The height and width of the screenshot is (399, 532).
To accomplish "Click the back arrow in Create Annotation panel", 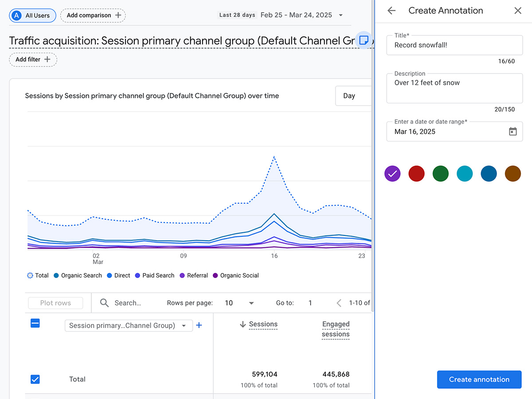I will point(391,11).
